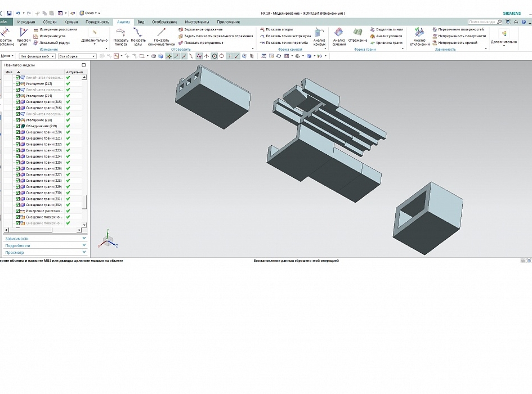Launch Deviation Analysis (Анализ отклонений) tool
Viewport: 532px width, 394px height.
coord(419,36)
